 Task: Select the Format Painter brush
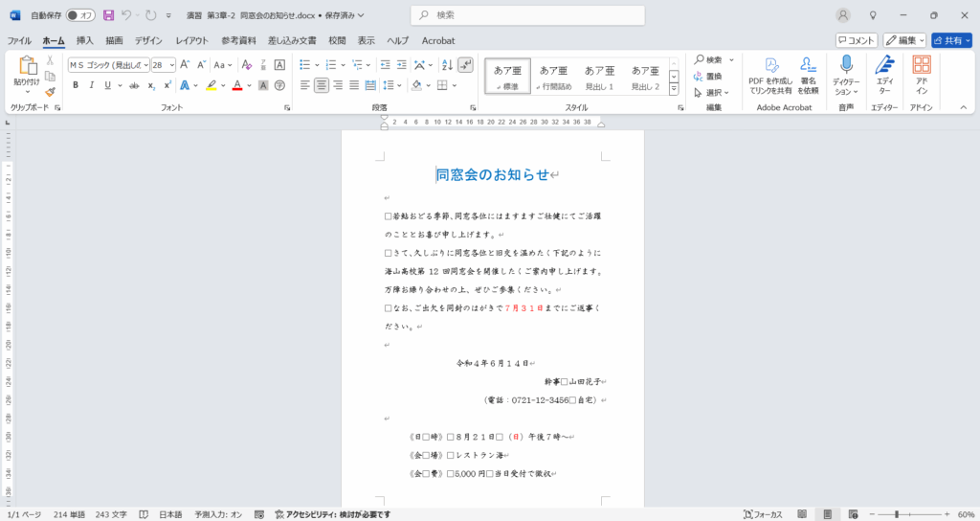(50, 91)
